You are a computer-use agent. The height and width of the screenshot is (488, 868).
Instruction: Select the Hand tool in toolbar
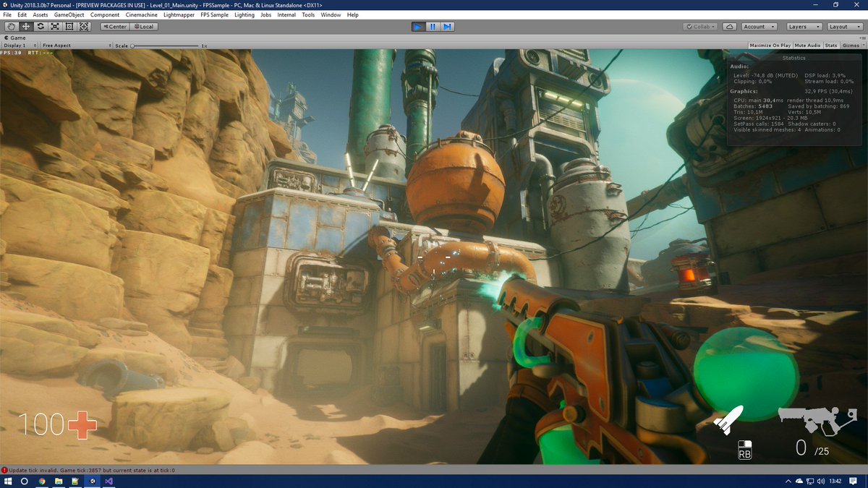pos(11,26)
